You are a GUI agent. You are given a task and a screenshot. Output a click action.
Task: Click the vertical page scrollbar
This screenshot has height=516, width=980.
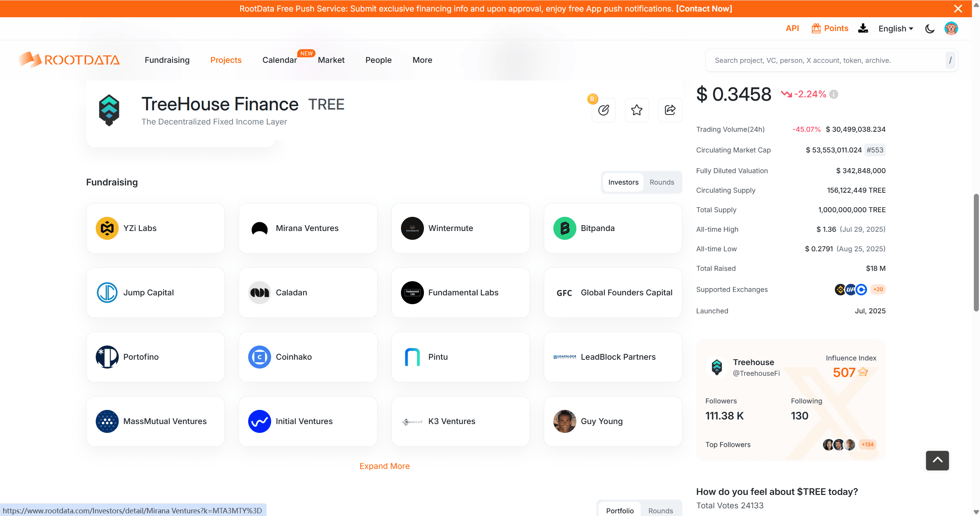[976, 253]
